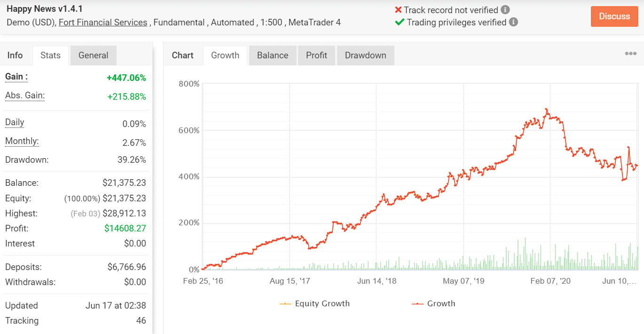Screen dimensions: 644x334
Task: Click the red X track record icon
Action: (398, 9)
